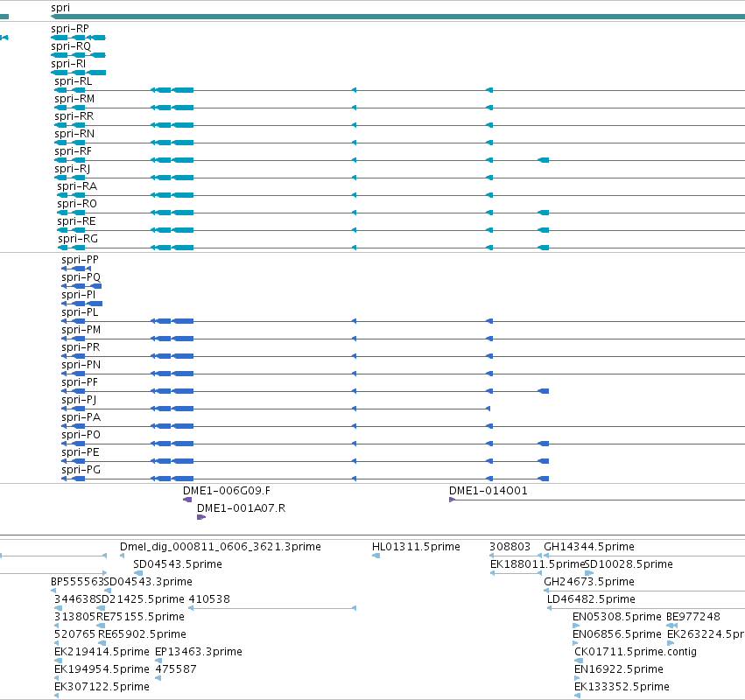Click the spri-RM transcript label
Viewport: 745px width, 700px height.
click(x=74, y=99)
